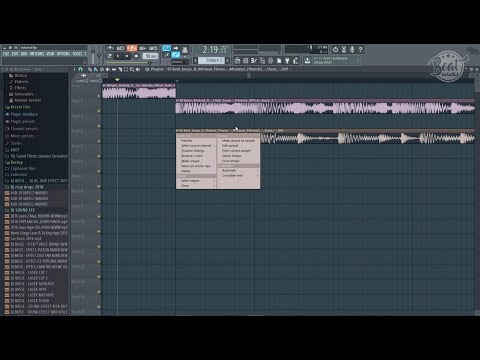Open Select source channel submenu
The image size is (480, 360).
[x=197, y=146]
